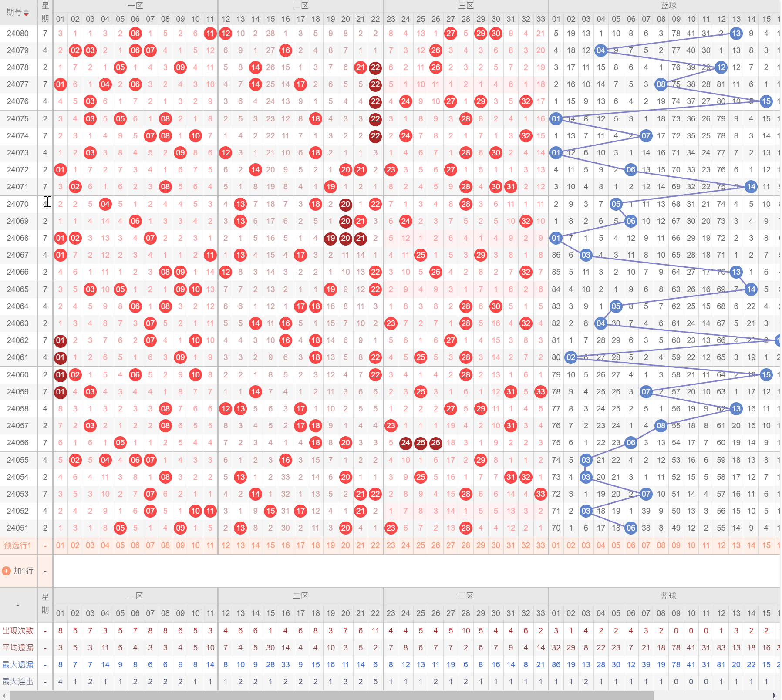Select blue ball 13 in the 预选行1 row
The height and width of the screenshot is (700, 782).
[x=736, y=545]
